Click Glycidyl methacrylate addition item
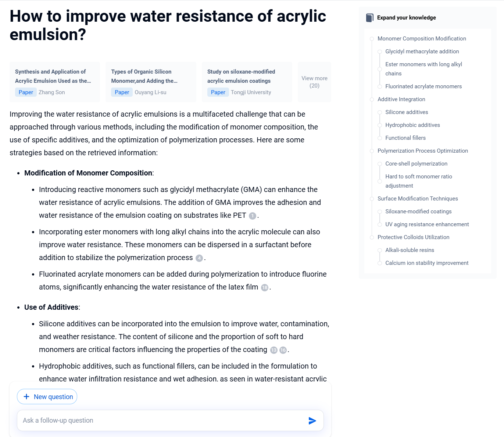Screen dimensions: 504x437 click(422, 51)
